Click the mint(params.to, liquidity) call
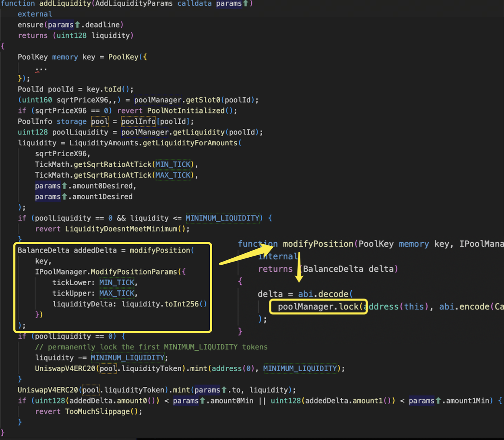This screenshot has height=440, width=504. click(x=232, y=390)
